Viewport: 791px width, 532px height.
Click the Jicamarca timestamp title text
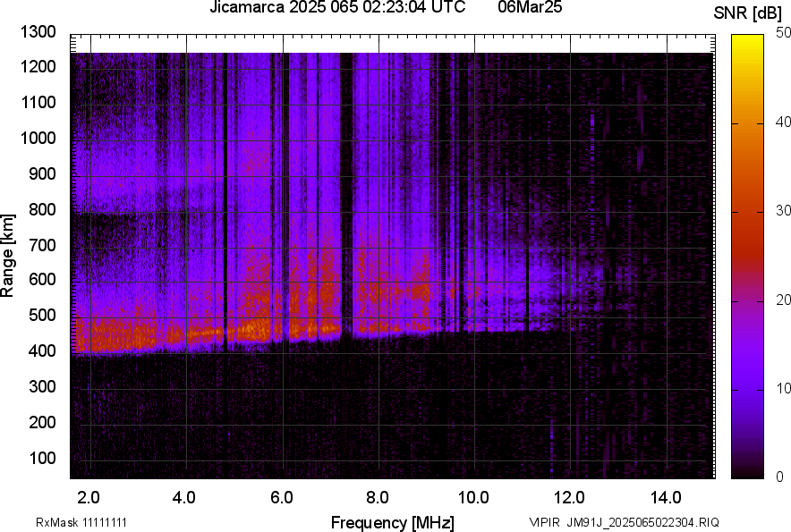(x=337, y=8)
